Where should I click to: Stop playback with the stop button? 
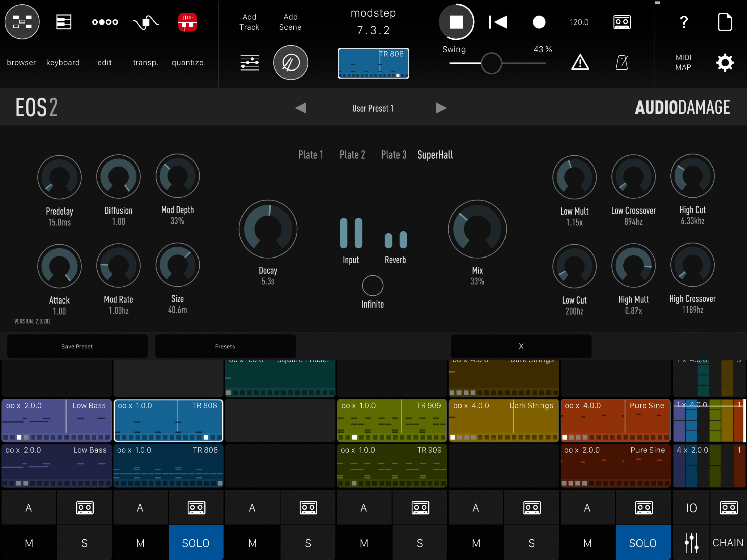click(456, 22)
